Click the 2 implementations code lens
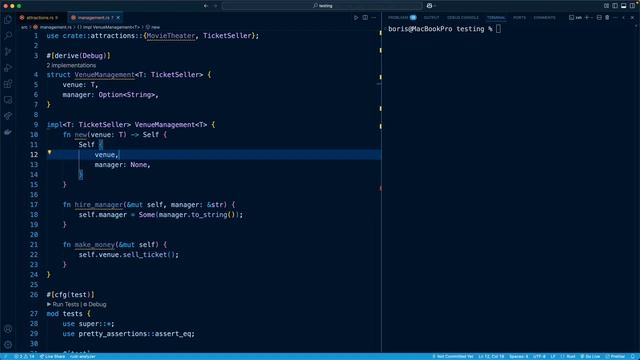 [x=71, y=65]
